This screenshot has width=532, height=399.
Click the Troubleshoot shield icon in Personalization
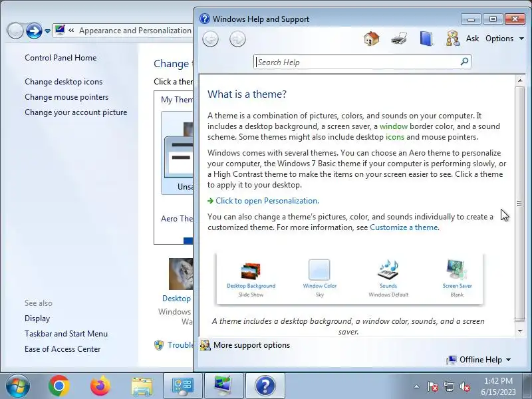pyautogui.click(x=159, y=345)
